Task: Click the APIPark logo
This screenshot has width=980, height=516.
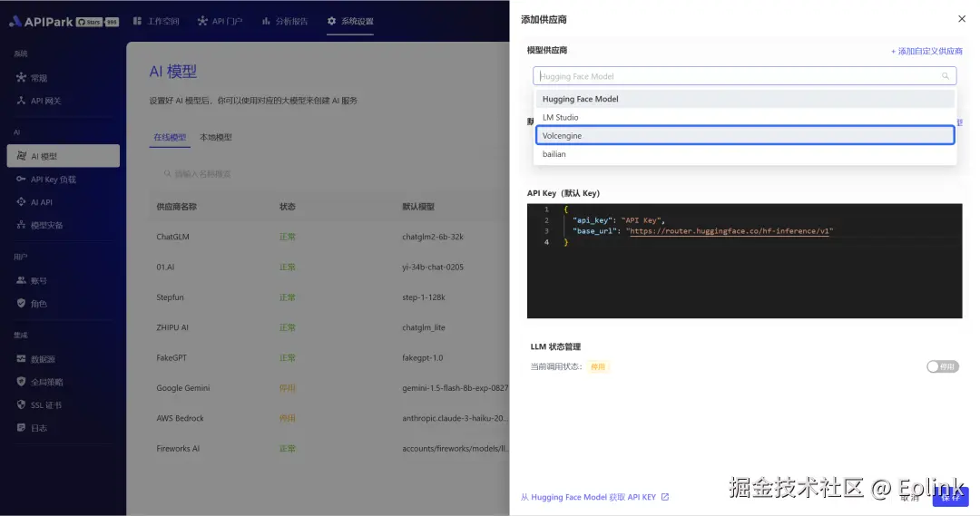Action: click(41, 21)
